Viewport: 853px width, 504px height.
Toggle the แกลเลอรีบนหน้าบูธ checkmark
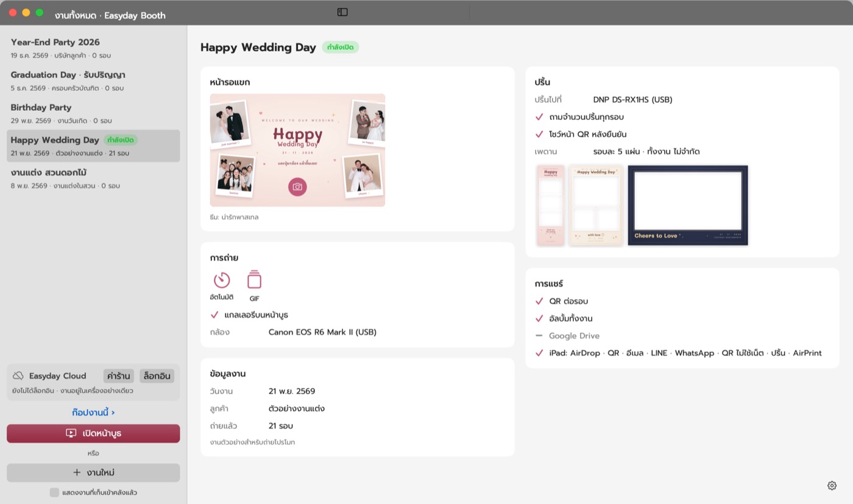[214, 315]
